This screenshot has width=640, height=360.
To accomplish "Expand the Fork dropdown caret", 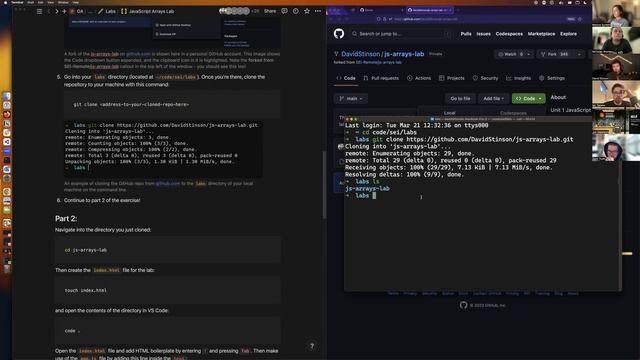I will [x=579, y=54].
